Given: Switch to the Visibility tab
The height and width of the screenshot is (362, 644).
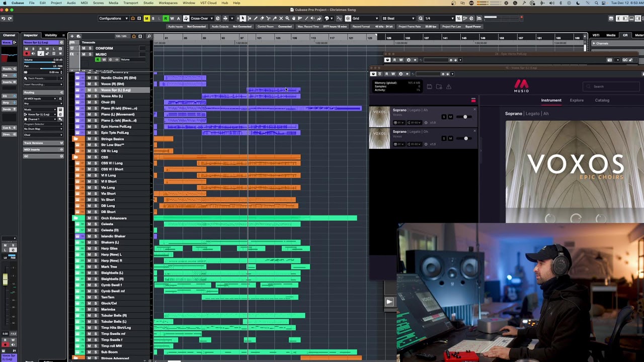Looking at the screenshot, I should [51, 35].
